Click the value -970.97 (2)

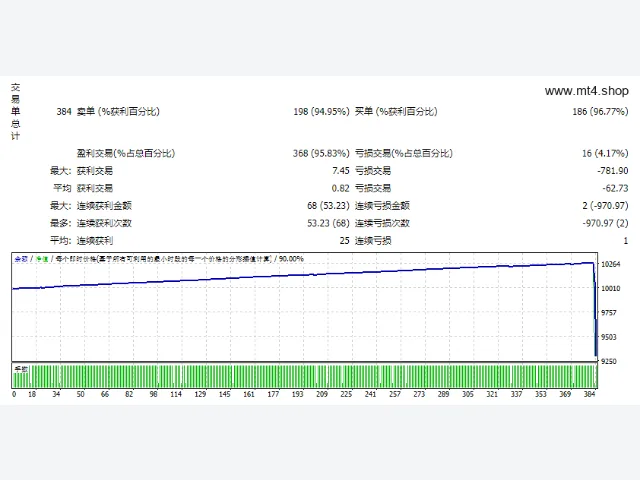point(605,223)
